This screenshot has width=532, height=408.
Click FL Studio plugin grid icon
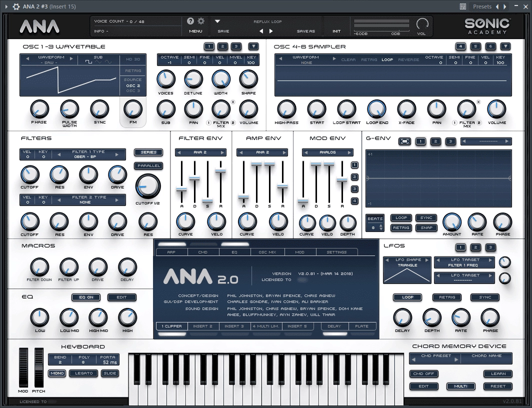click(x=463, y=6)
